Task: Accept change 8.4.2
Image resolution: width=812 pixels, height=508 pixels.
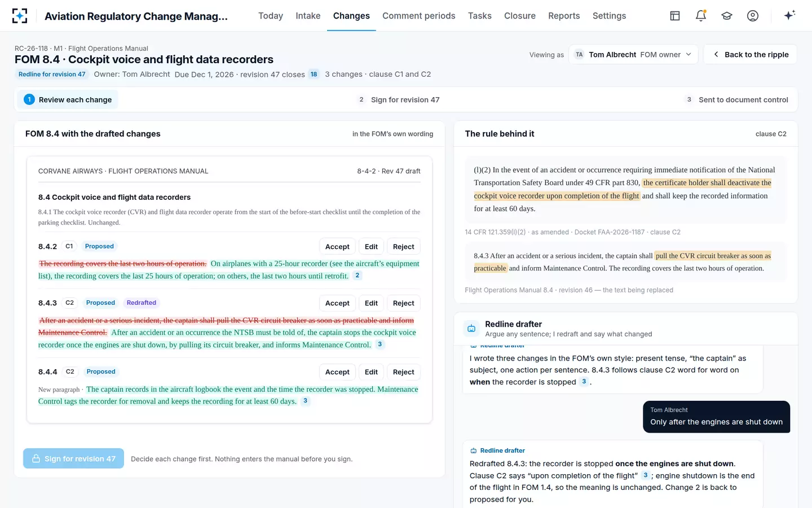Action: (x=337, y=247)
